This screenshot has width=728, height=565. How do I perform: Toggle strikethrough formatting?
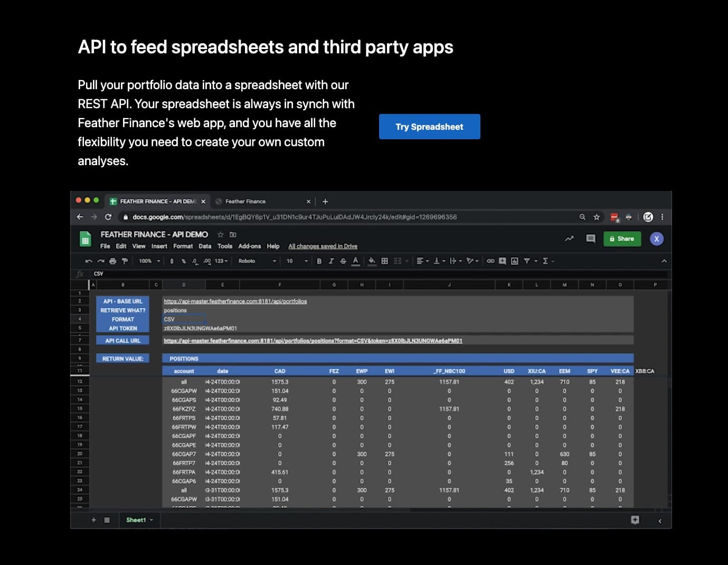coord(343,261)
